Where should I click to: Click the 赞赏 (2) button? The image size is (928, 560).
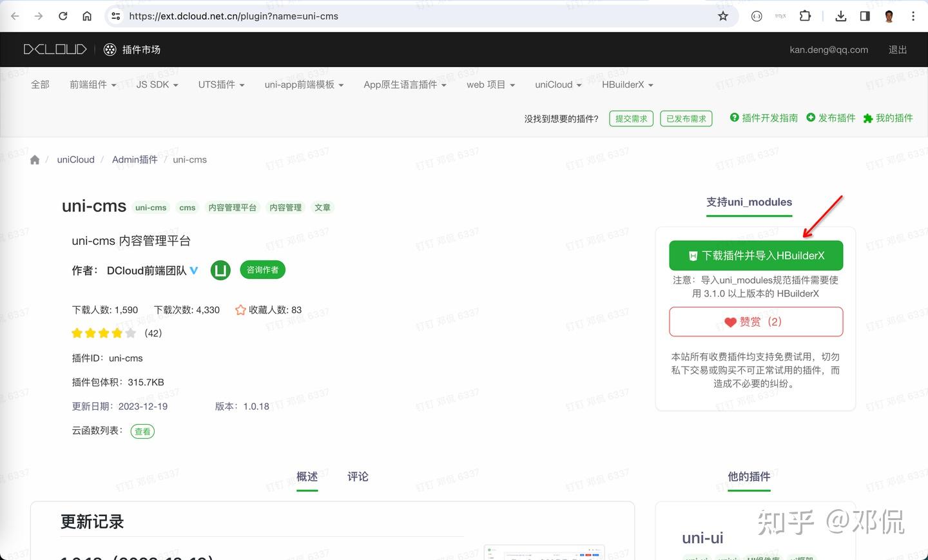pos(756,322)
